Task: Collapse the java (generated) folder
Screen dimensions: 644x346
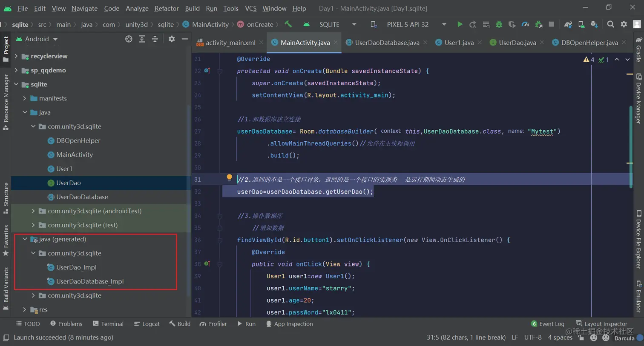Action: [25, 239]
